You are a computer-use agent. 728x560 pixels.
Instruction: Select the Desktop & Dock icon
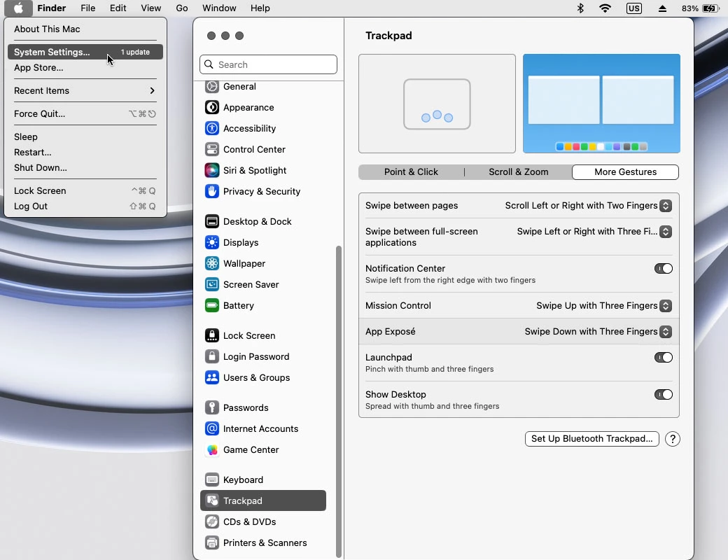[211, 221]
